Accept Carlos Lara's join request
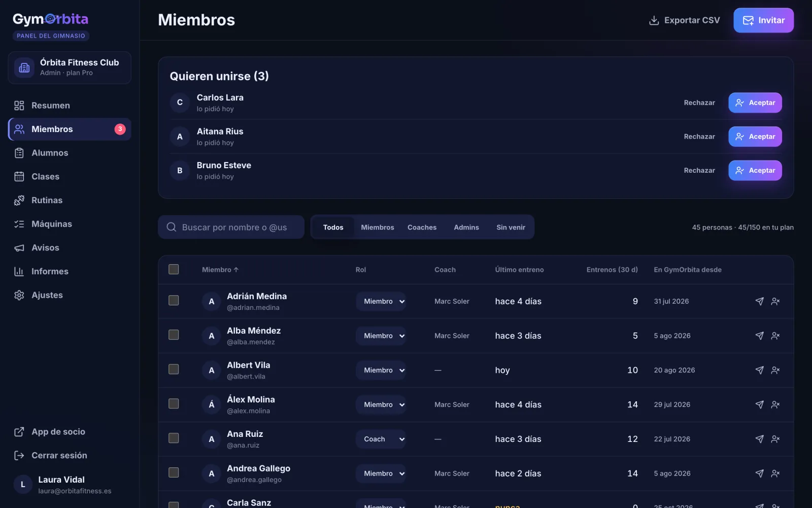This screenshot has height=508, width=812. (x=755, y=103)
